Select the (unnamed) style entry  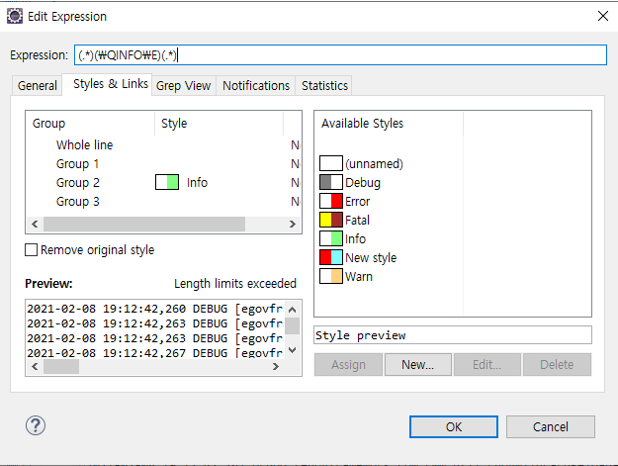click(x=373, y=164)
